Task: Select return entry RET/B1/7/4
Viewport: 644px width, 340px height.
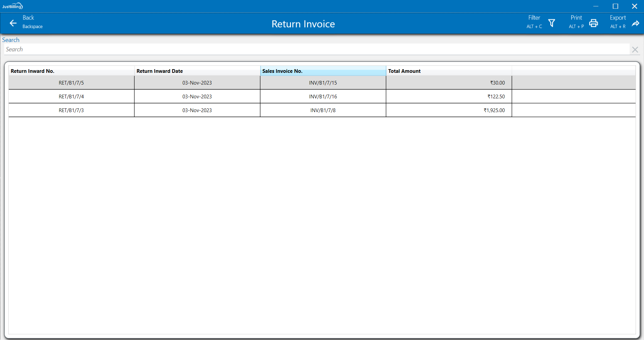Action: 71,97
